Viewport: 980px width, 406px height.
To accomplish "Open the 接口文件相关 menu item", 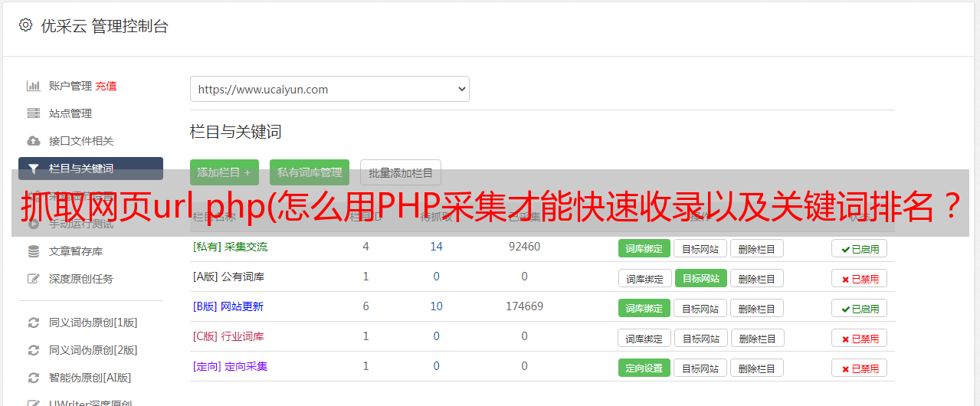I will point(80,141).
